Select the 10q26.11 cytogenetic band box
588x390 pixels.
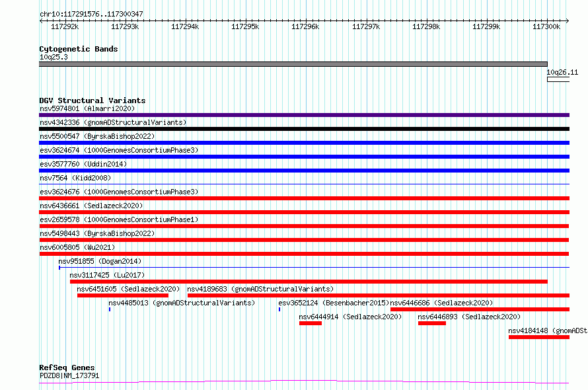click(558, 79)
